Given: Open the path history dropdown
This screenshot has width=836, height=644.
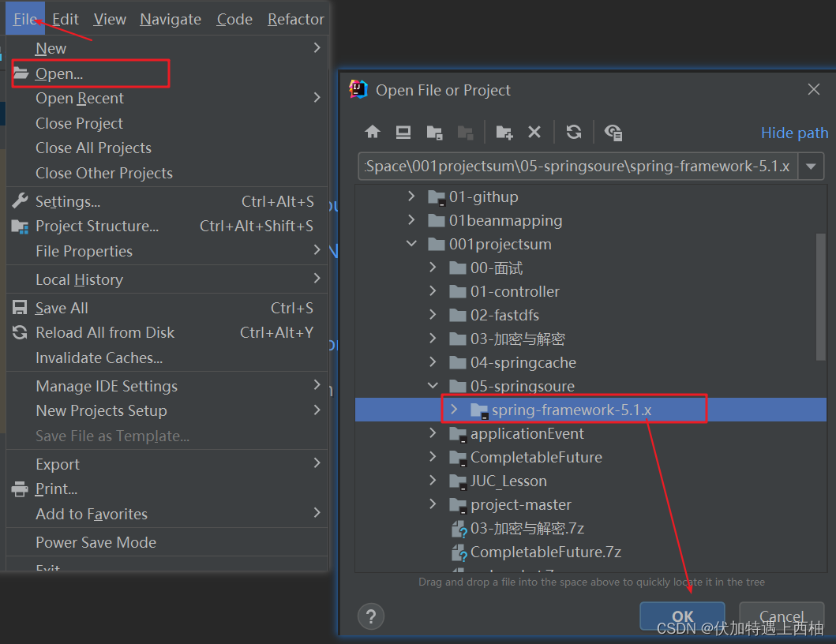Looking at the screenshot, I should tap(811, 167).
